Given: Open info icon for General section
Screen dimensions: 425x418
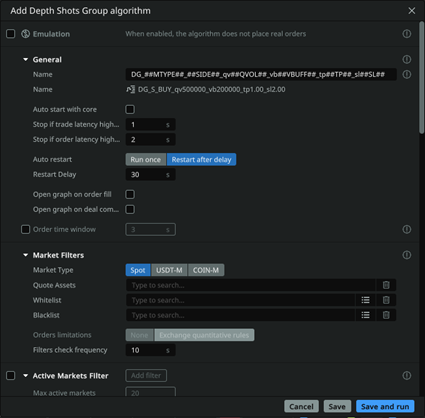Looking at the screenshot, I should tap(407, 59).
